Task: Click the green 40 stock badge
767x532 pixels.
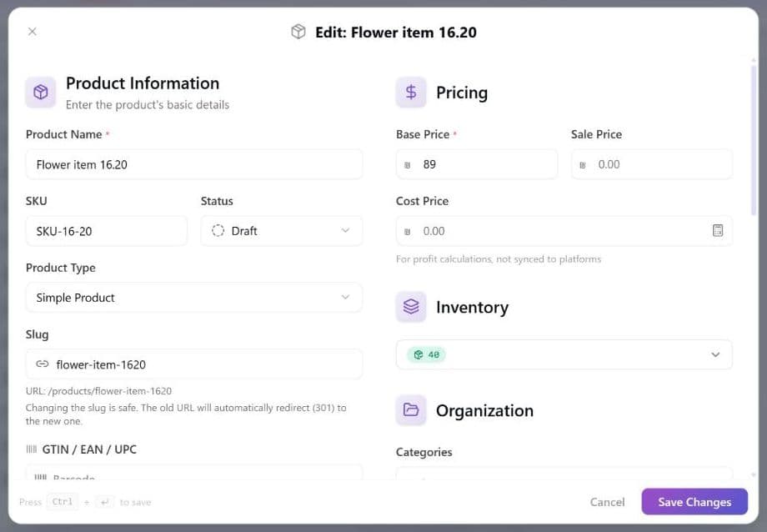Action: pos(427,354)
